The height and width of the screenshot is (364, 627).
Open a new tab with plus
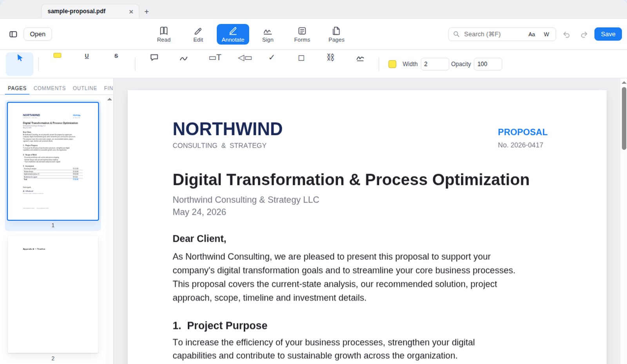147,11
